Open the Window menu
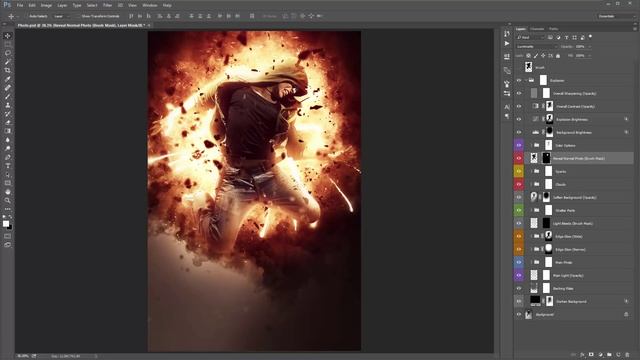This screenshot has width=640, height=360. click(x=150, y=5)
